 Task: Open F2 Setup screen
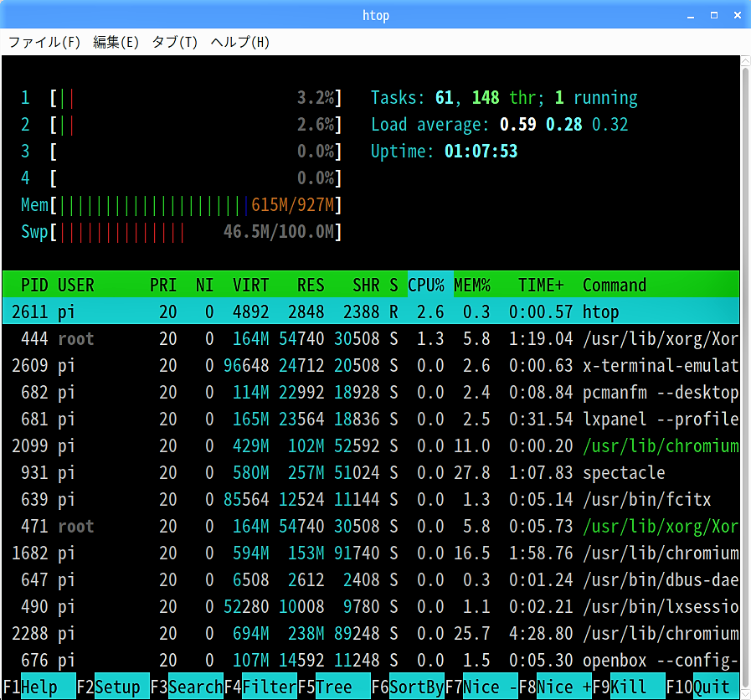click(x=113, y=687)
